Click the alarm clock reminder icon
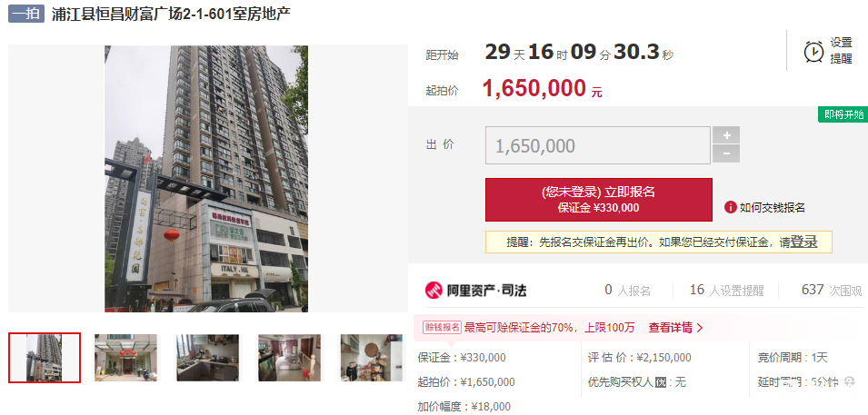Viewport: 868px width, 415px height. click(x=813, y=52)
